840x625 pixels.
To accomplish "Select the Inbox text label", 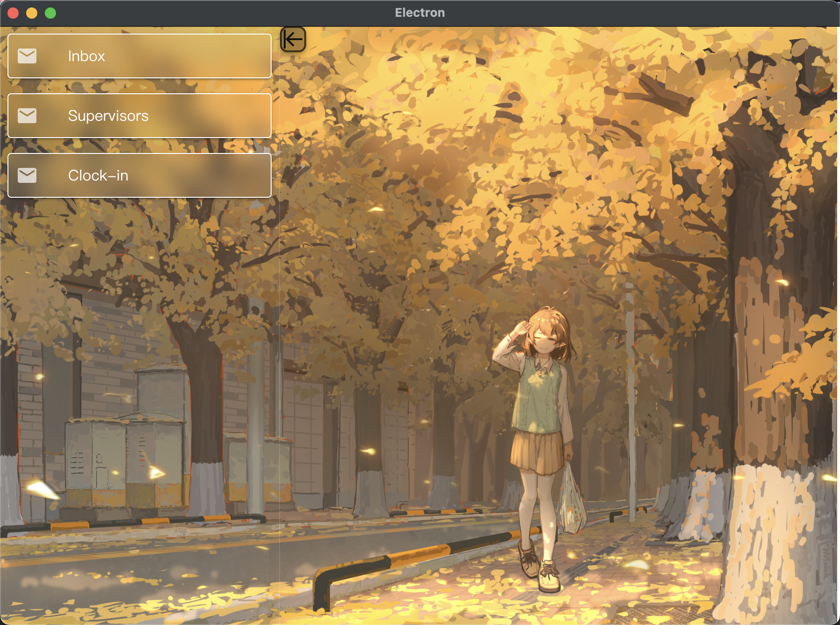I will point(86,56).
